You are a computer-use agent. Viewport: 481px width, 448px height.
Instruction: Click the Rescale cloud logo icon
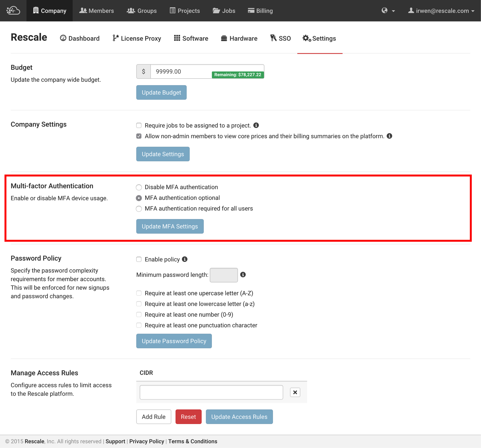(13, 11)
